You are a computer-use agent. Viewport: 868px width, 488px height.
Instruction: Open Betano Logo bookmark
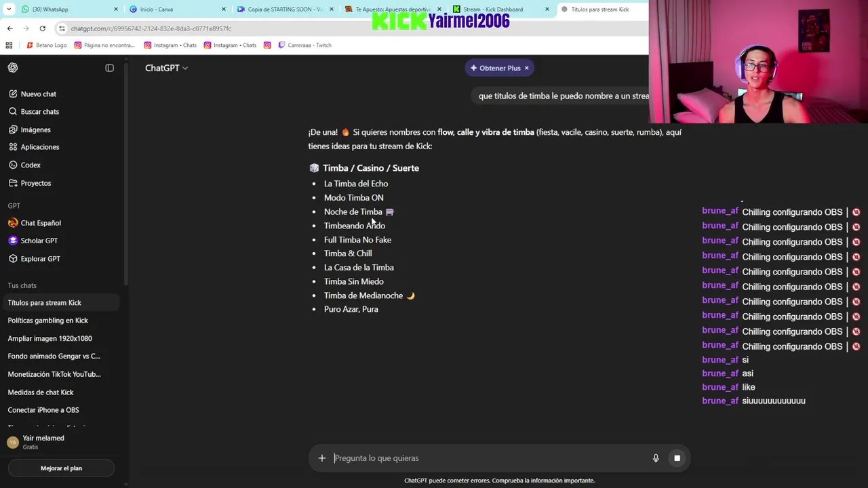point(46,45)
